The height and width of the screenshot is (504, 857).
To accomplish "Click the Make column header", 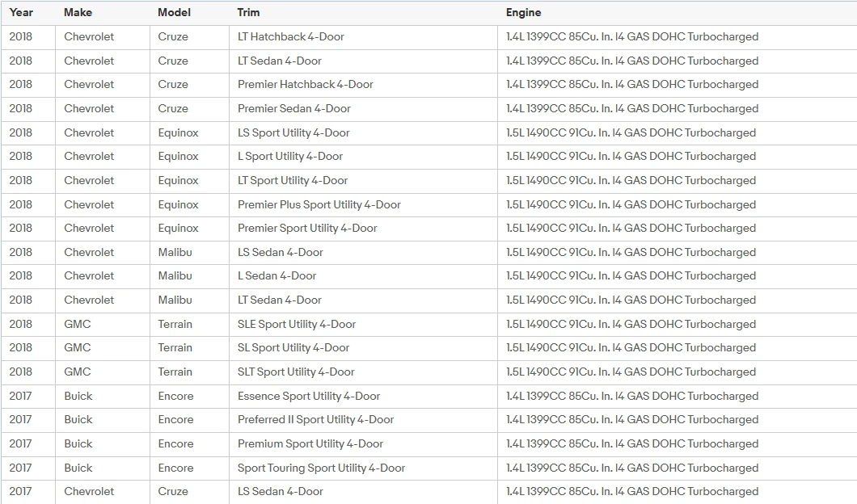I will point(78,13).
